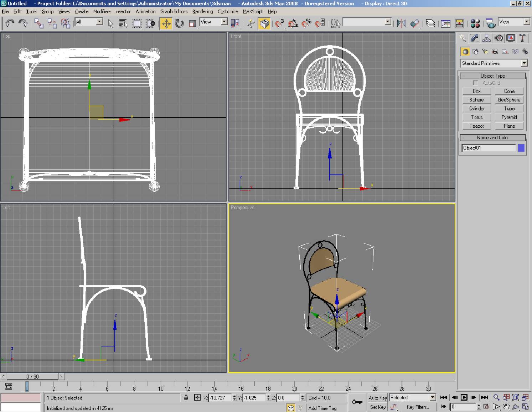Viewport: 532px width, 412px height.
Task: Open the Modifiers menu
Action: [x=102, y=11]
